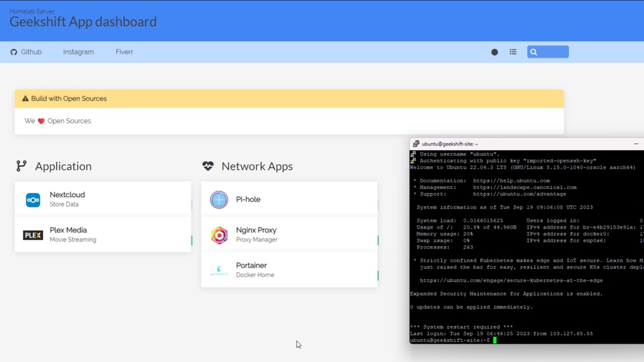The width and height of the screenshot is (644, 362).
Task: Click help.ubuntu.com URL in terminal
Action: 511,180
